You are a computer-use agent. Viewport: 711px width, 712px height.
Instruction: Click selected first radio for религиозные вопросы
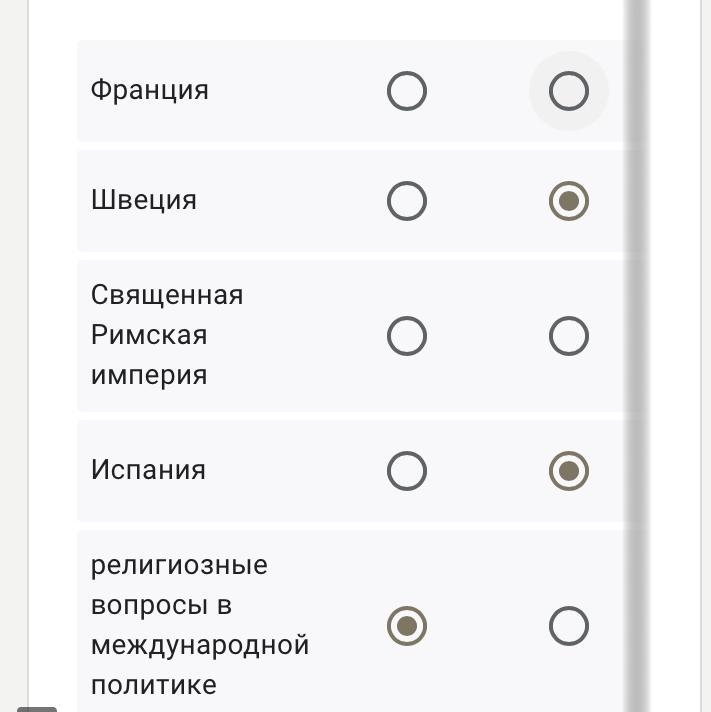[406, 626]
